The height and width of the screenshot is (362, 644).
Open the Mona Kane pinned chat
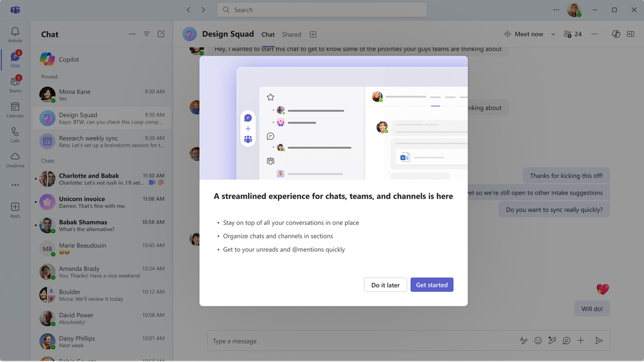pyautogui.click(x=102, y=95)
